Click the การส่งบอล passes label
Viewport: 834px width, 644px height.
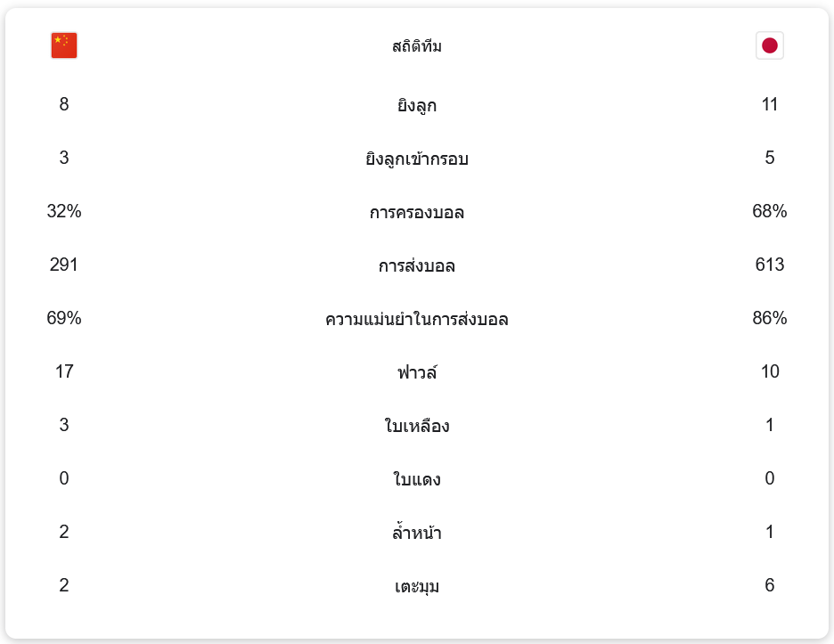tap(417, 266)
